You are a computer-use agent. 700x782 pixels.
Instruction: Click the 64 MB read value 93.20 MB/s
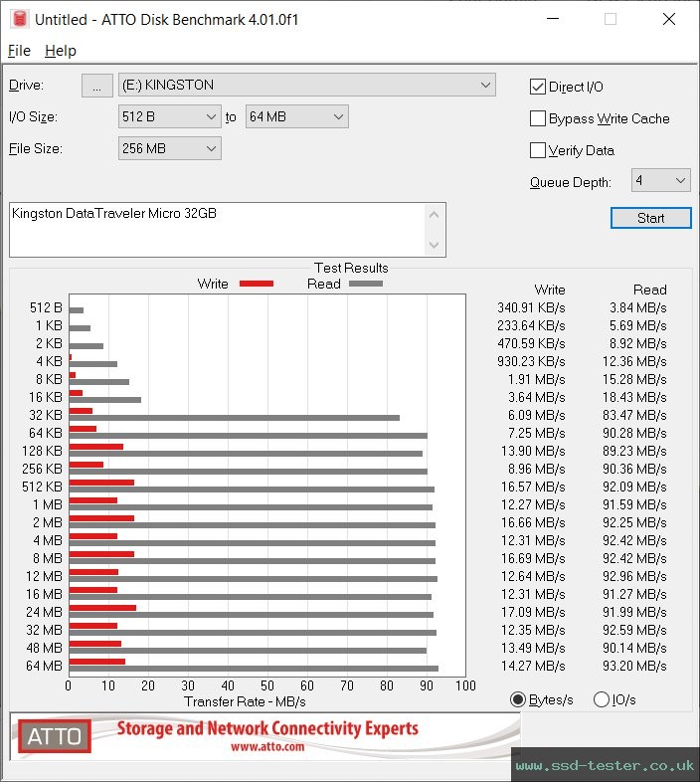[x=634, y=666]
